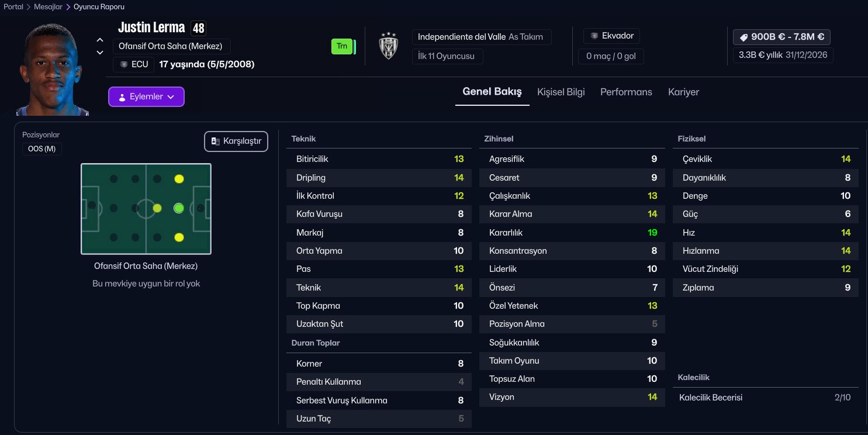This screenshot has height=435, width=868.
Task: Click the 48 rating badge beside player name
Action: [x=198, y=28]
